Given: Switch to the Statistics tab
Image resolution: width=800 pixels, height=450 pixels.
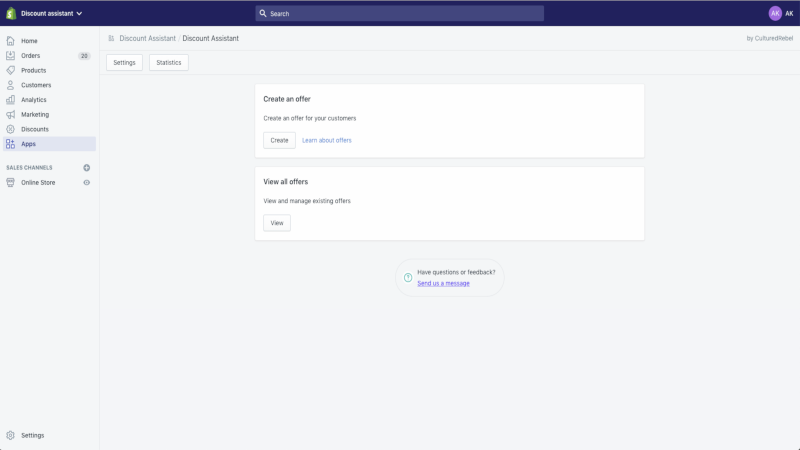Looking at the screenshot, I should coord(169,63).
